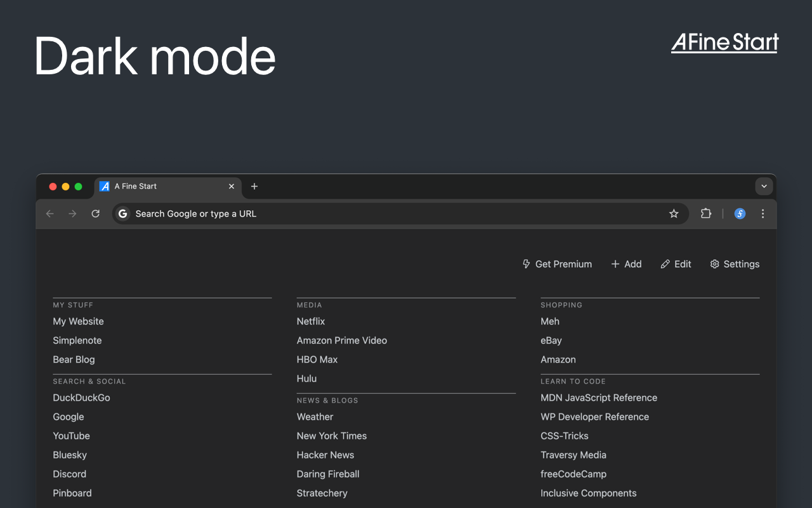Close the A Fine Start tab
812x508 pixels.
tap(232, 186)
